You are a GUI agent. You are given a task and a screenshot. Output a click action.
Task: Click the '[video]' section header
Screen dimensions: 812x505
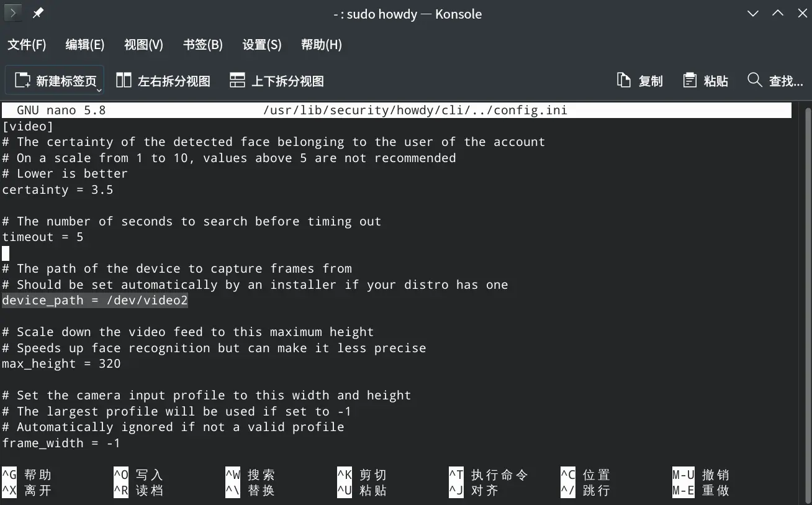28,126
